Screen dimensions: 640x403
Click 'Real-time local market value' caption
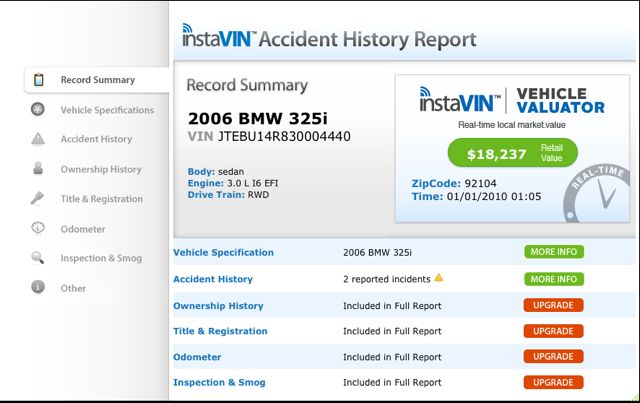click(512, 125)
